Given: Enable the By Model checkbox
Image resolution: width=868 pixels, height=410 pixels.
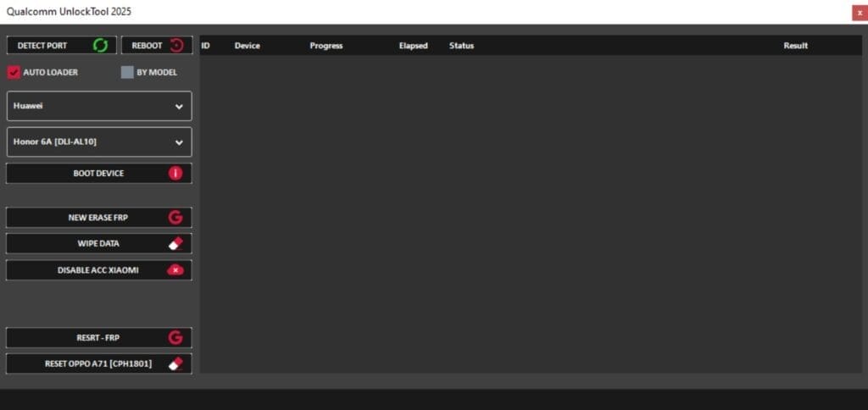Looking at the screenshot, I should (127, 73).
